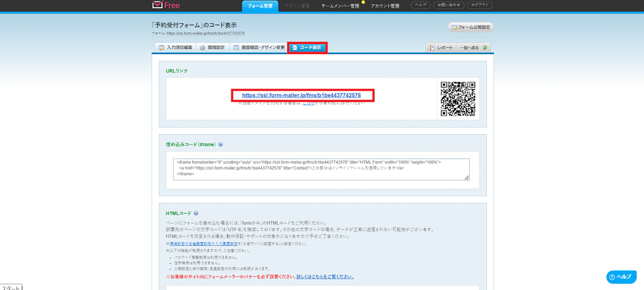Click the Form Mailer Free logo
Screen dimensions: 644x290
pos(166,5)
